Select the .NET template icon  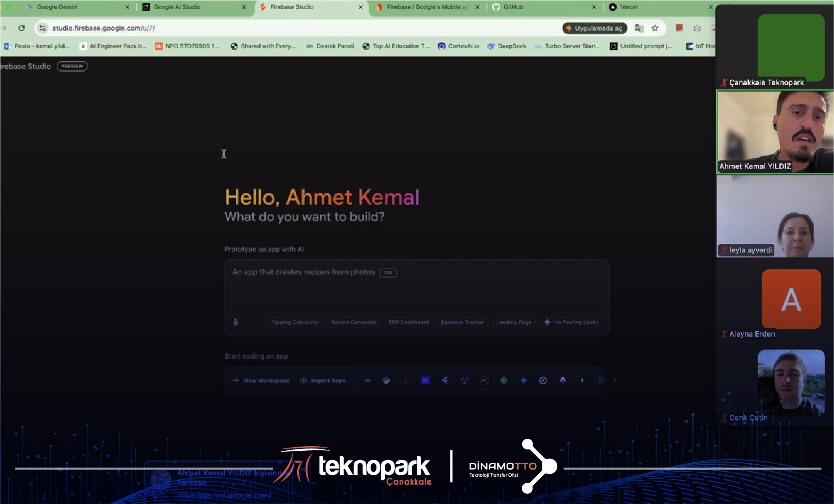[x=425, y=380]
